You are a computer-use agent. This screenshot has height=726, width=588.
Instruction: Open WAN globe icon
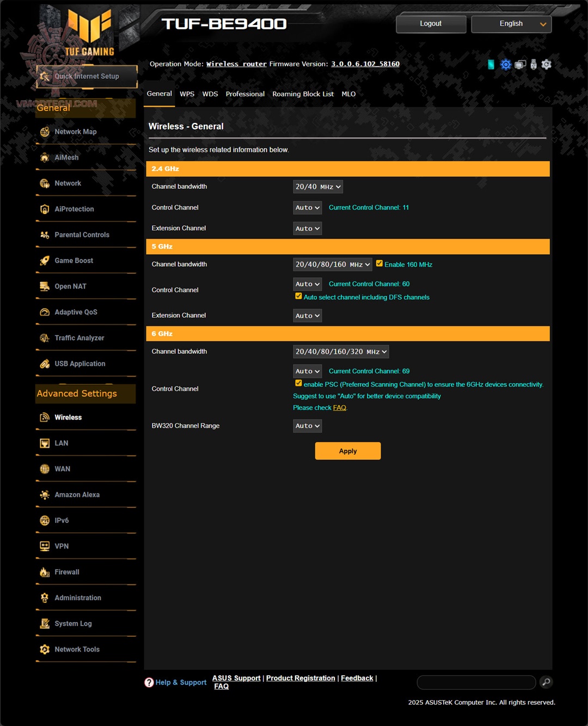[45, 469]
